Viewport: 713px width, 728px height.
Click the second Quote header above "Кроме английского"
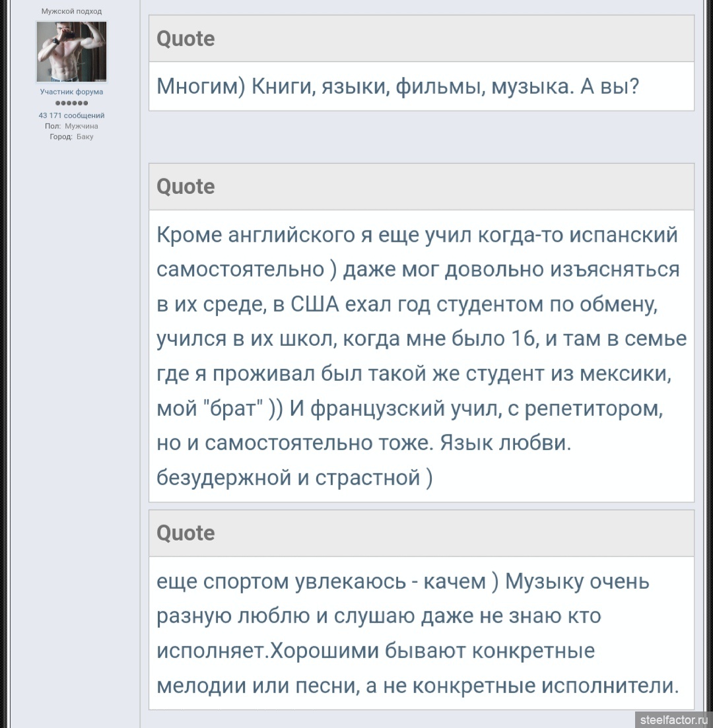coord(186,187)
